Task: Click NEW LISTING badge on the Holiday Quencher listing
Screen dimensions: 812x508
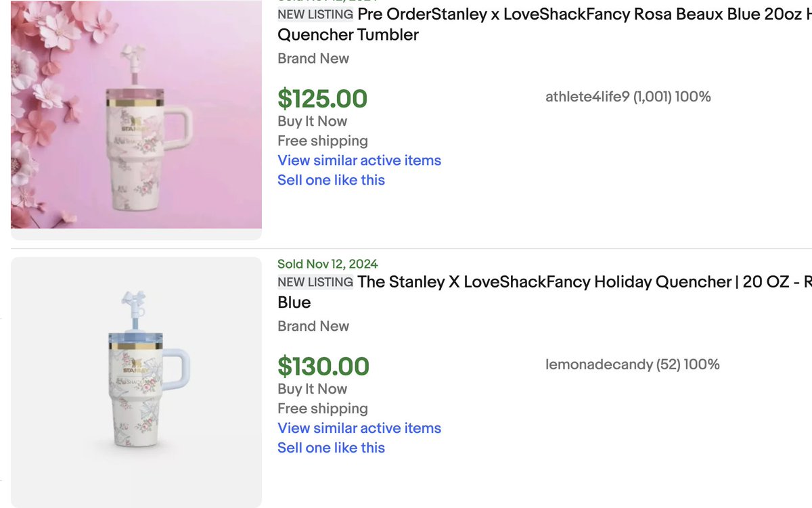Action: click(x=315, y=282)
